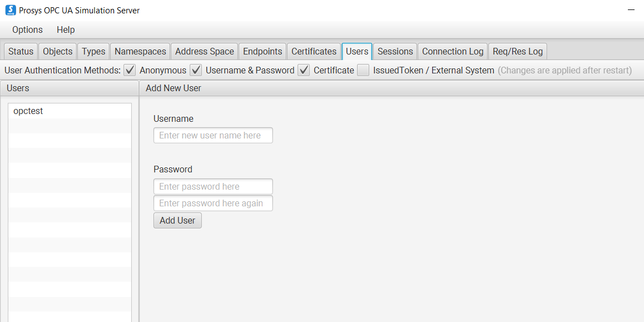Enable IssuedToken / External System checkbox

pyautogui.click(x=363, y=70)
